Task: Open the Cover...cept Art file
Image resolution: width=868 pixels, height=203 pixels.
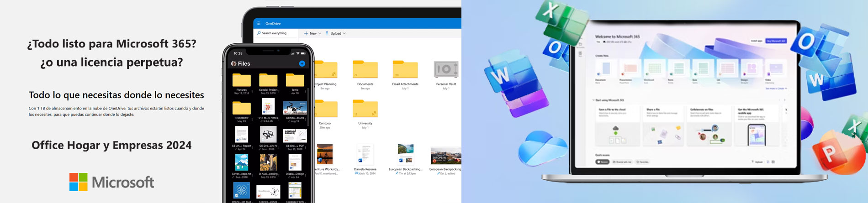Action: point(242,162)
